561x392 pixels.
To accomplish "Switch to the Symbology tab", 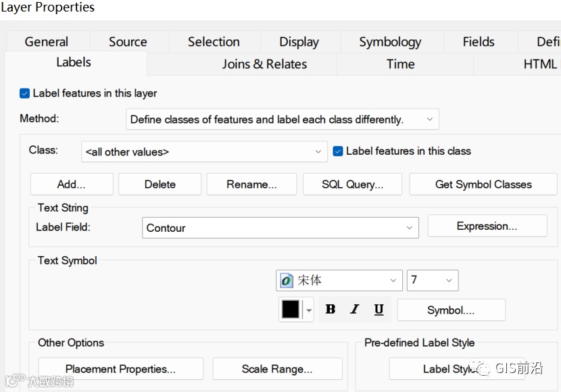I will [390, 42].
